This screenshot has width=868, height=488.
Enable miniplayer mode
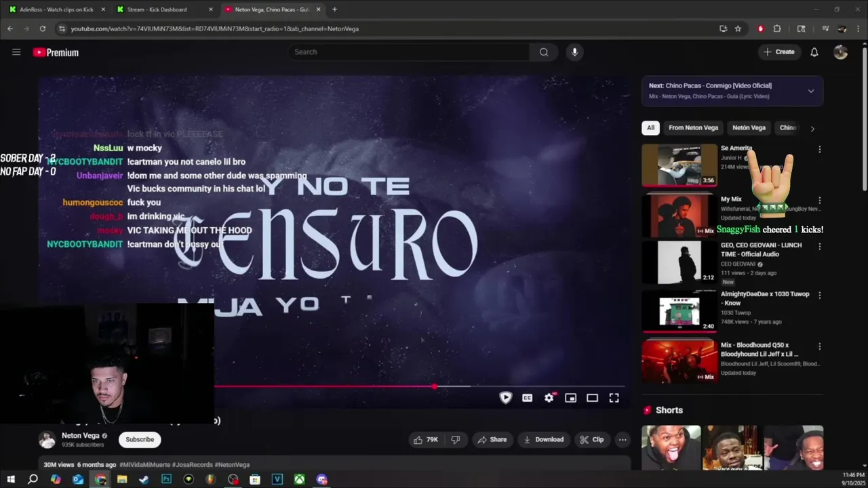(x=571, y=398)
